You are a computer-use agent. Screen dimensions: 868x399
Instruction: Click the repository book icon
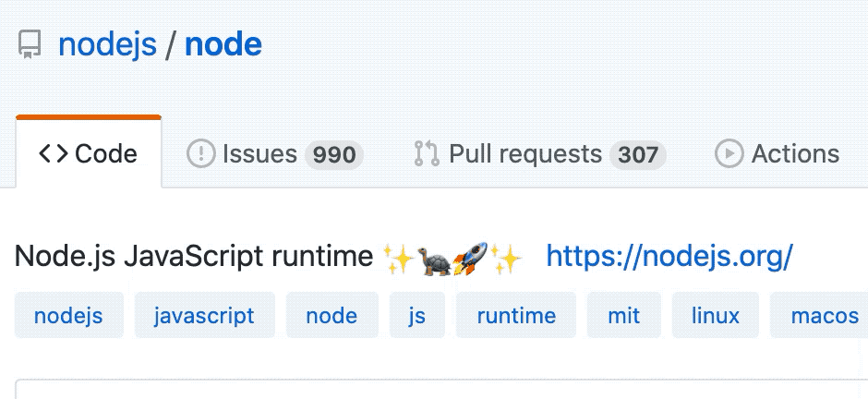[x=30, y=45]
